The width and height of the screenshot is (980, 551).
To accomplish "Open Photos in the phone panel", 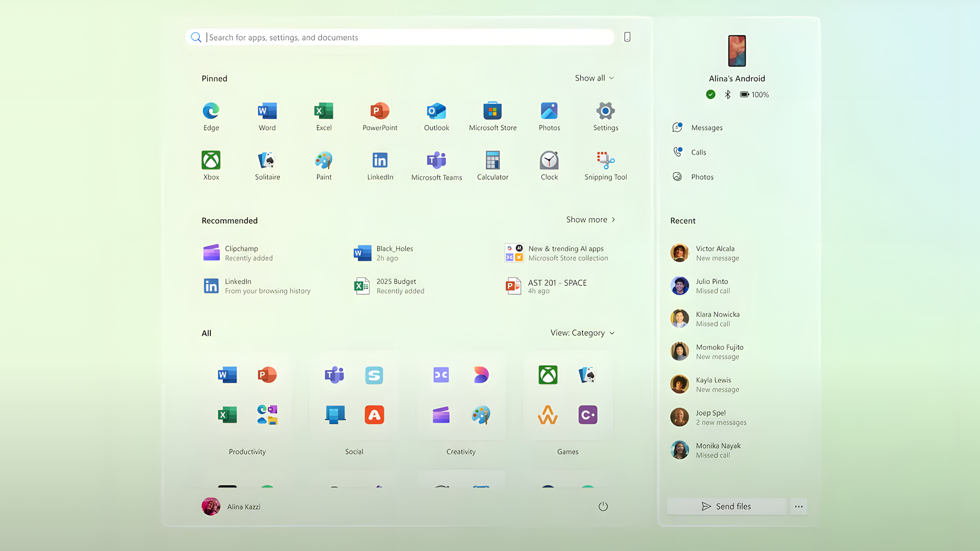I will click(x=693, y=177).
